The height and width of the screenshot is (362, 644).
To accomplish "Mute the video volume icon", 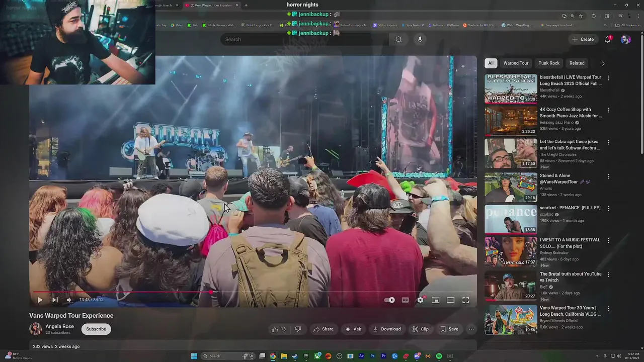I will pos(69,300).
